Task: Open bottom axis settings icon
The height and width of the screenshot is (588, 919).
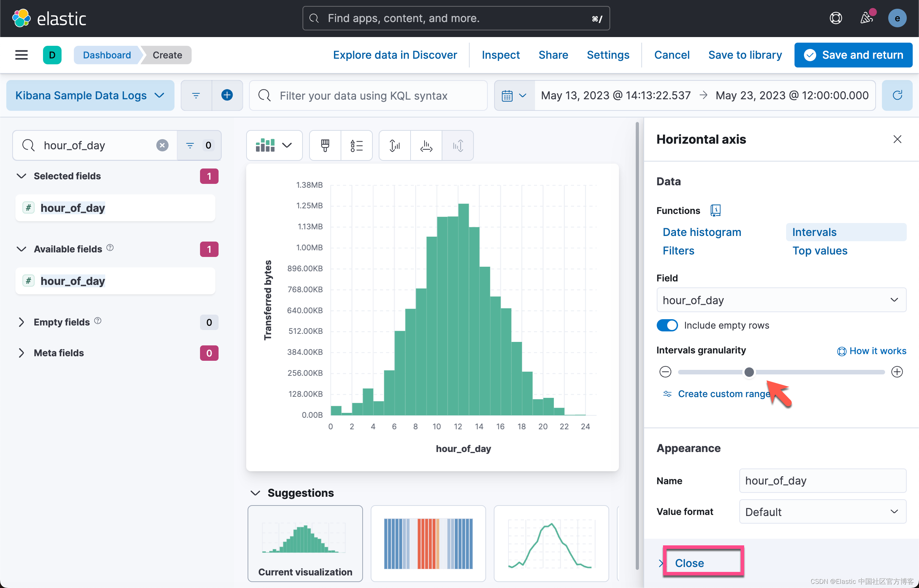Action: (426, 145)
